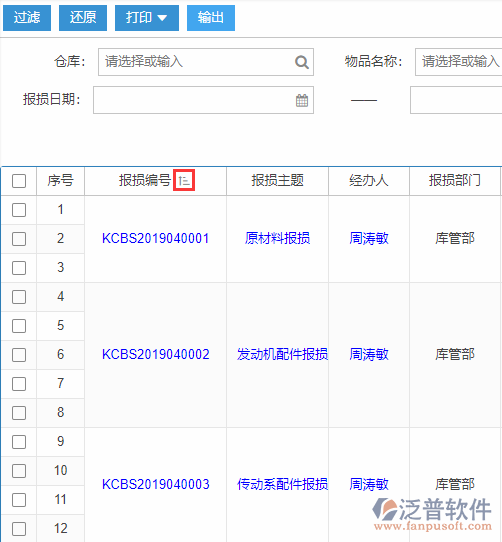
Task: Click the 仓库 warehouse input field
Action: click(x=206, y=62)
